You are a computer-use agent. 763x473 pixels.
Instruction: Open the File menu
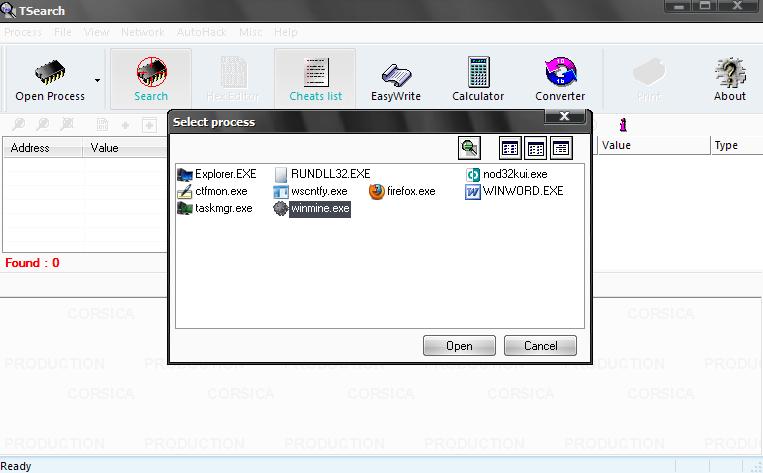pos(62,32)
